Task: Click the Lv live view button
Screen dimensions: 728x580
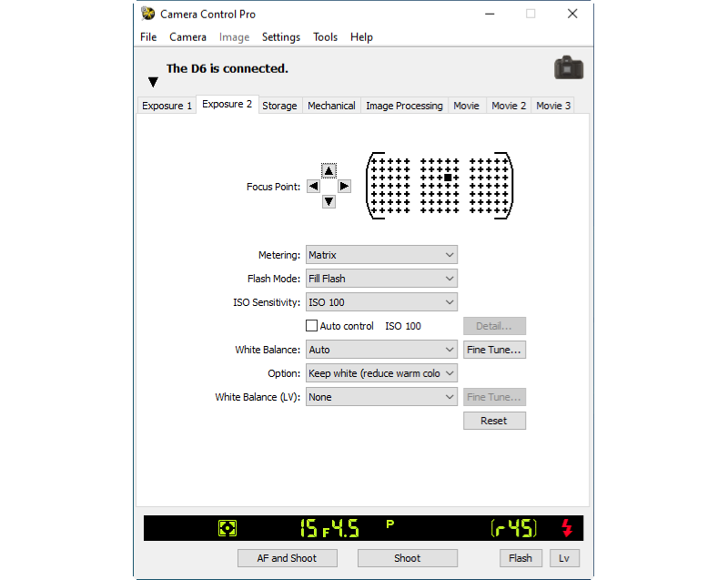Action: tap(564, 558)
